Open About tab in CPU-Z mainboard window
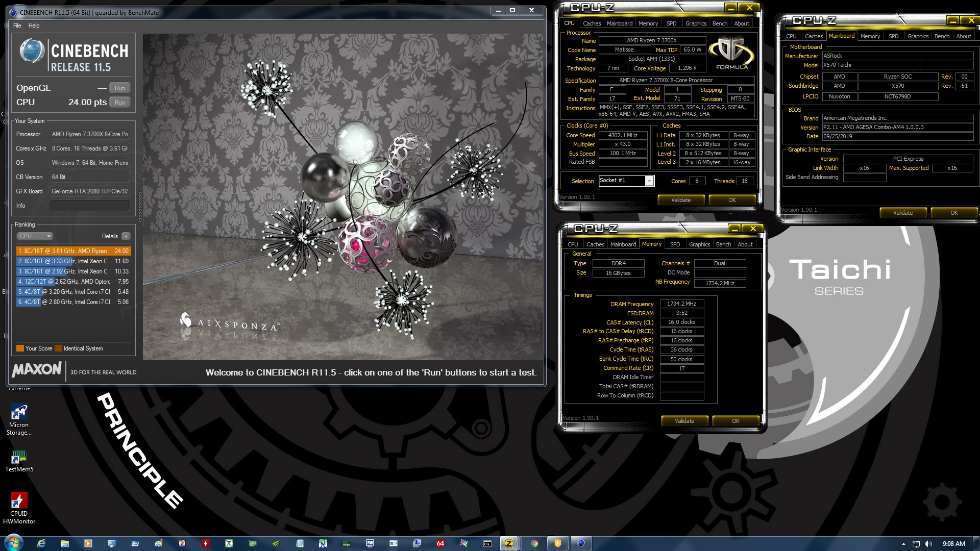This screenshot has height=551, width=980. (x=963, y=36)
